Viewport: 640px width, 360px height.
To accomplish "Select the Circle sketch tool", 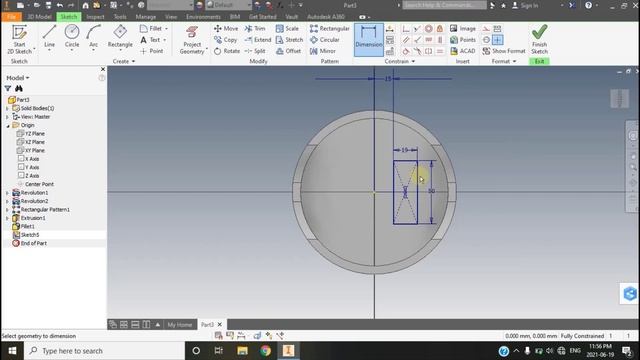I will pyautogui.click(x=72, y=37).
